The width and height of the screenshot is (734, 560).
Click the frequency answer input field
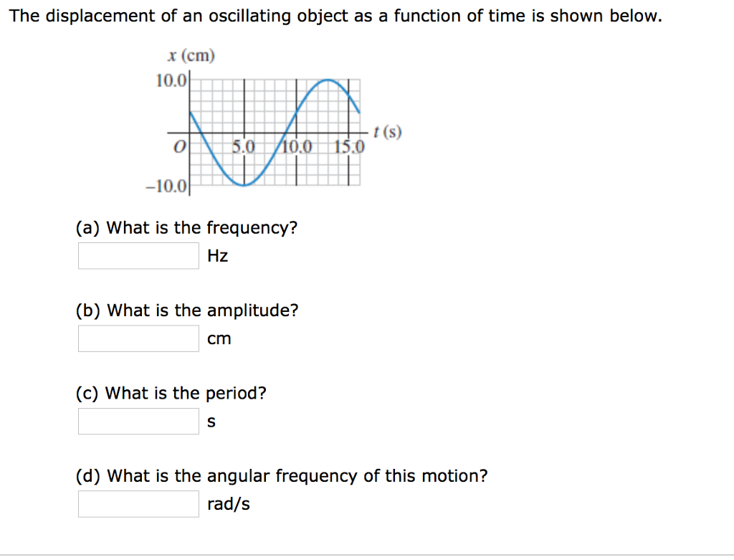click(138, 255)
